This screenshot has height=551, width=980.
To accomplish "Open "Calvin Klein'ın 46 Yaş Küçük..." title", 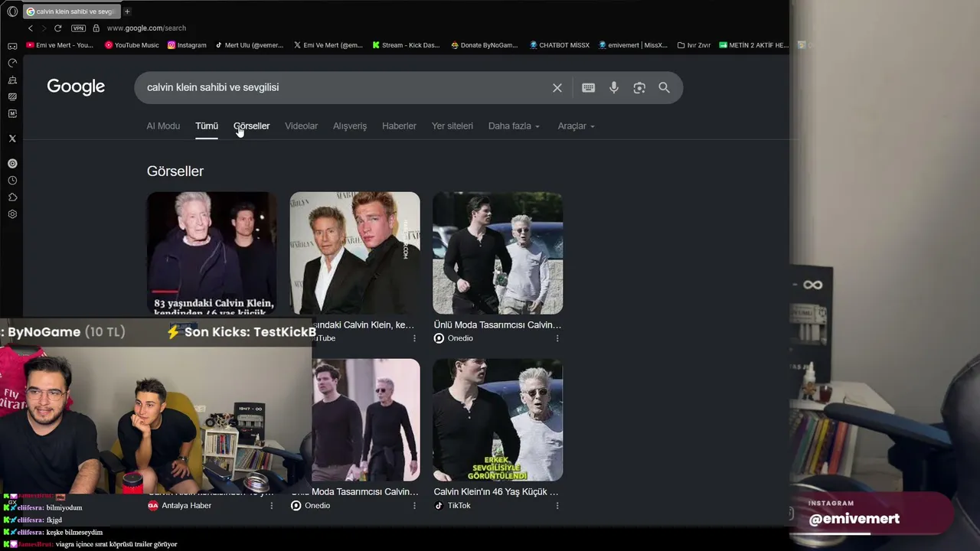I will [496, 492].
